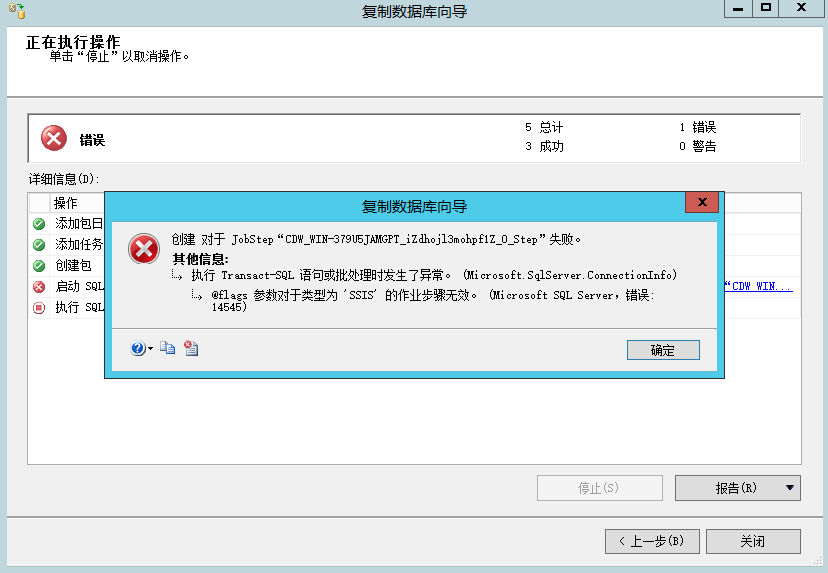Click the @flags SSIS error message

(x=433, y=300)
